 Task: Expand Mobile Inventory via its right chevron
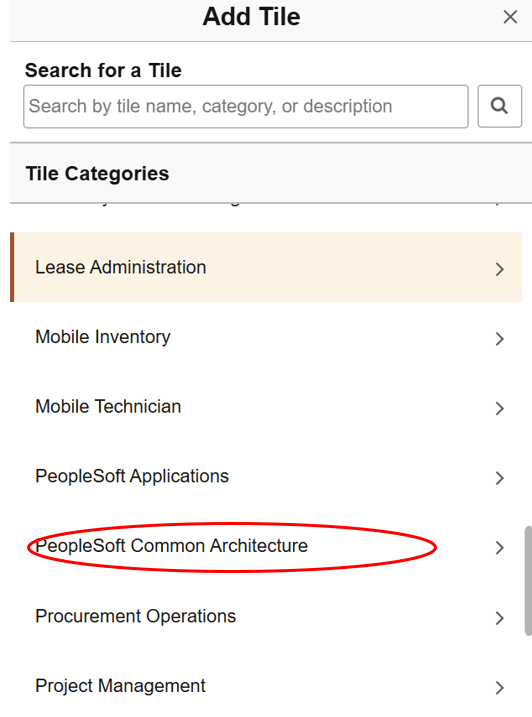point(500,339)
